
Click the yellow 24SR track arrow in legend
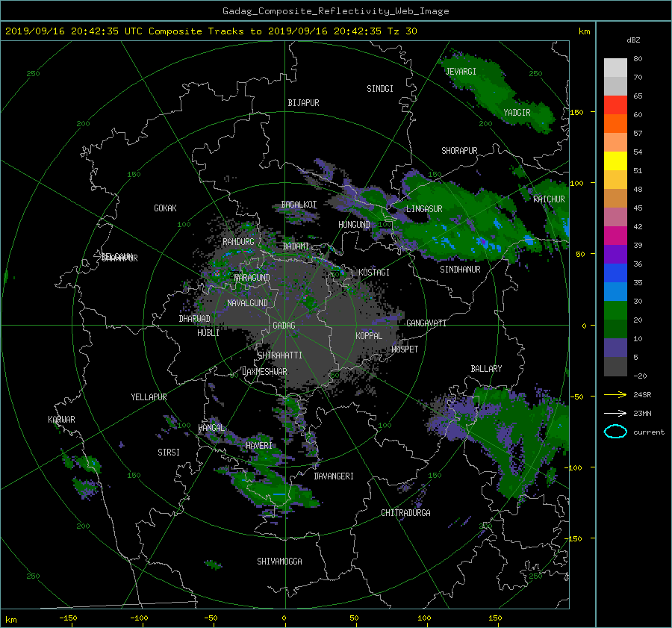pyautogui.click(x=615, y=394)
